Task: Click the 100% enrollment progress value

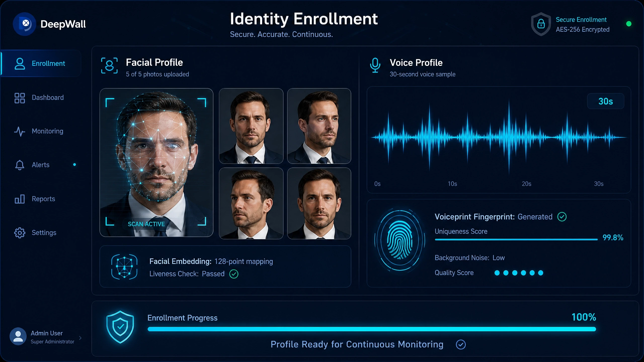Action: (x=584, y=317)
